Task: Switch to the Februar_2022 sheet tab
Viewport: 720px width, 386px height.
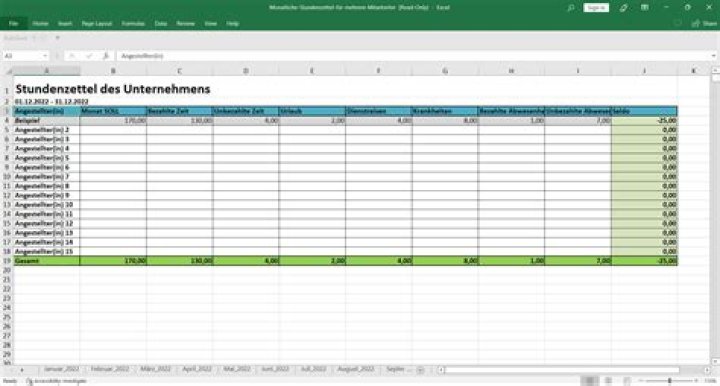Action: 110,369
